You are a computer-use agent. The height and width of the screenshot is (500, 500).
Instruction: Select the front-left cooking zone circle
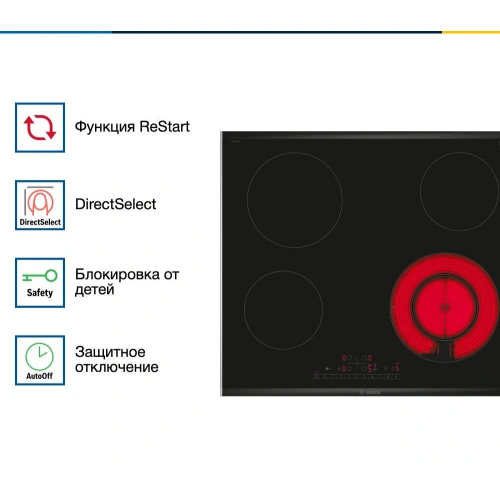tap(283, 310)
